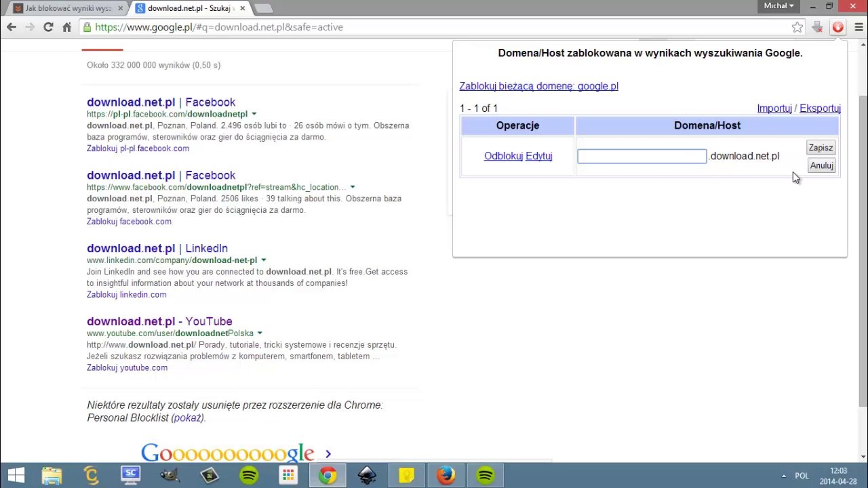The width and height of the screenshot is (868, 488).
Task: Switch to Chrome on the taskbar
Action: point(328,475)
